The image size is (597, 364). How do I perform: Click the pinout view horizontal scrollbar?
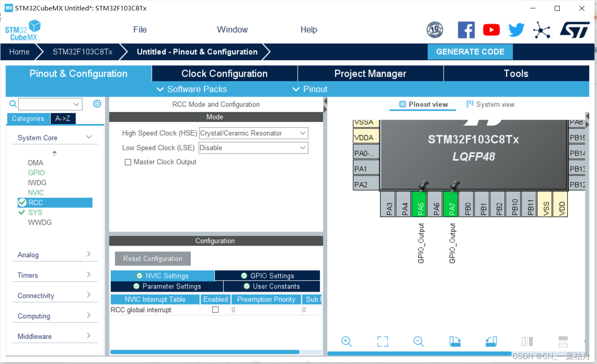click(x=419, y=354)
